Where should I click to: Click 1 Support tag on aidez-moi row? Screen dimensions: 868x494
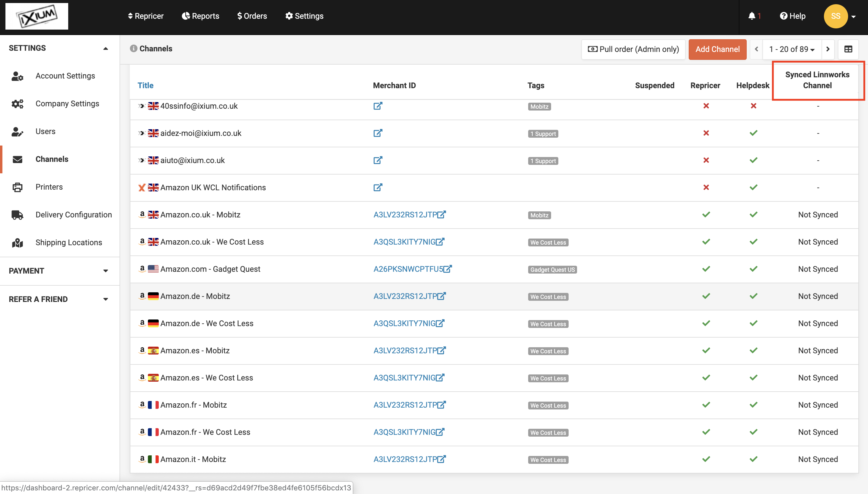tap(543, 134)
